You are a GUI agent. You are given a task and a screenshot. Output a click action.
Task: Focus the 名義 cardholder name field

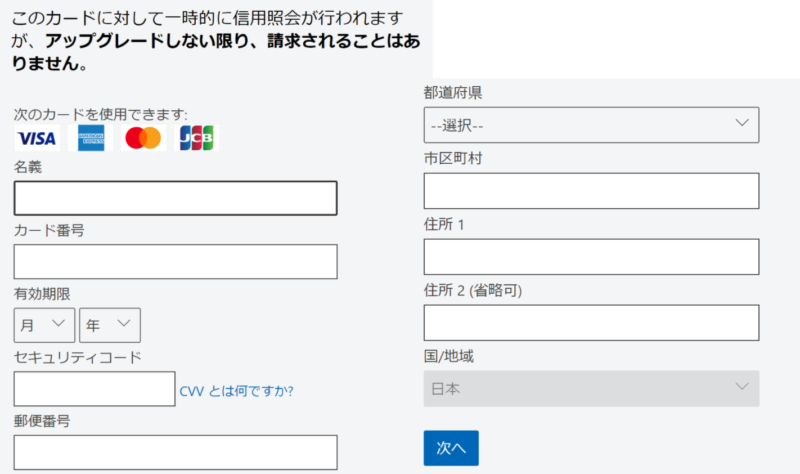click(175, 198)
